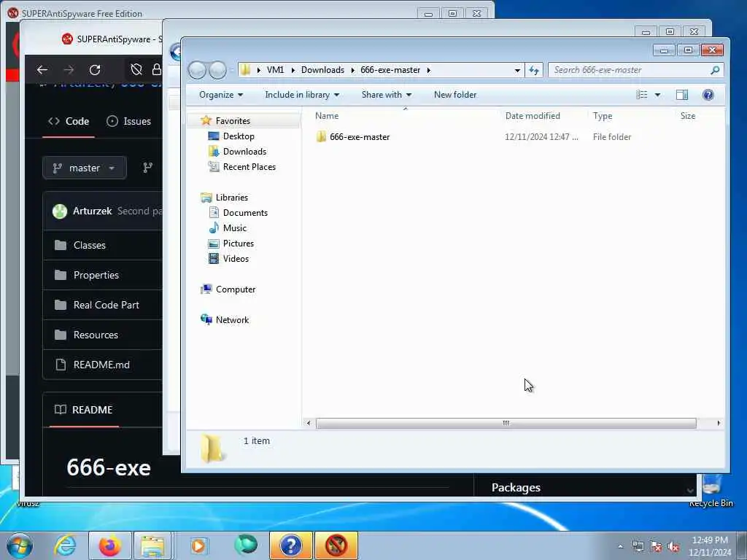Select Libraries in the navigation pane
This screenshot has height=560, width=747.
pyautogui.click(x=231, y=197)
